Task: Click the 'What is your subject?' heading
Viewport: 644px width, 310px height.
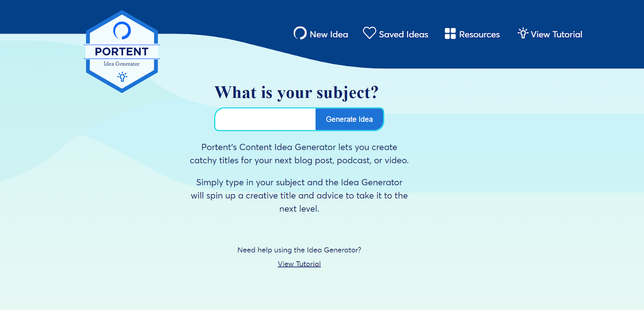Action: pos(297,92)
